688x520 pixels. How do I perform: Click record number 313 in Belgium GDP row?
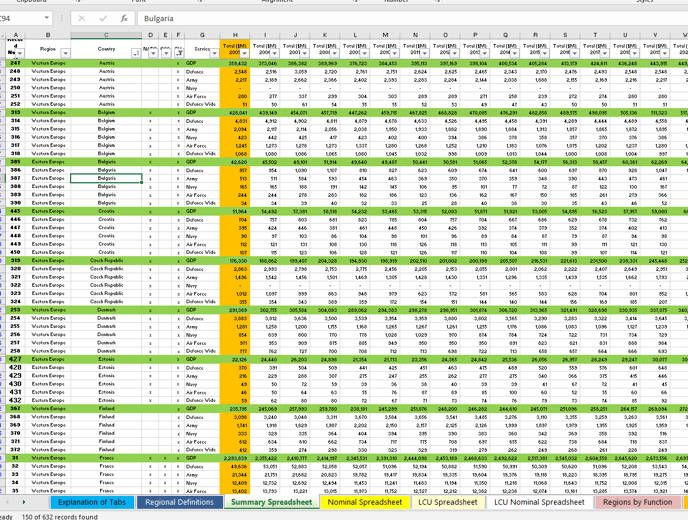pos(15,112)
